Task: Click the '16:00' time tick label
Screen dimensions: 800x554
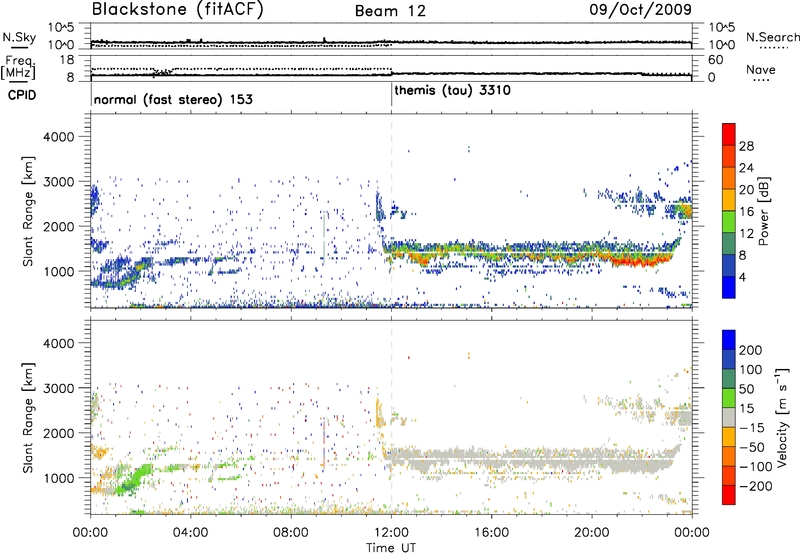Action: [x=491, y=533]
